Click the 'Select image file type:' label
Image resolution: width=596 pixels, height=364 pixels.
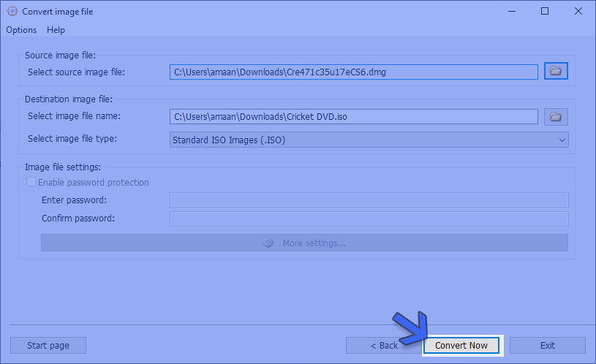pyautogui.click(x=72, y=139)
